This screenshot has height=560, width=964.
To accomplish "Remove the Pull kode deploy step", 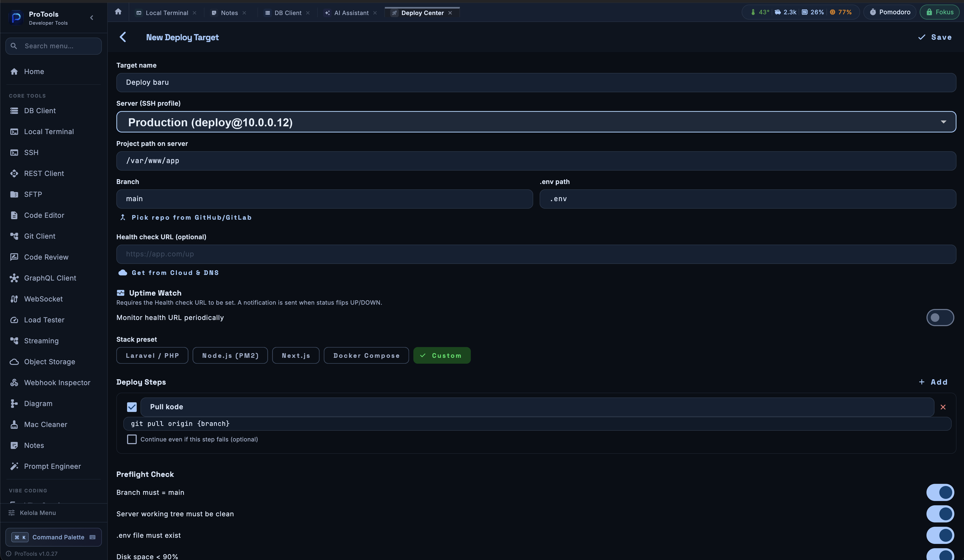I will [x=943, y=407].
